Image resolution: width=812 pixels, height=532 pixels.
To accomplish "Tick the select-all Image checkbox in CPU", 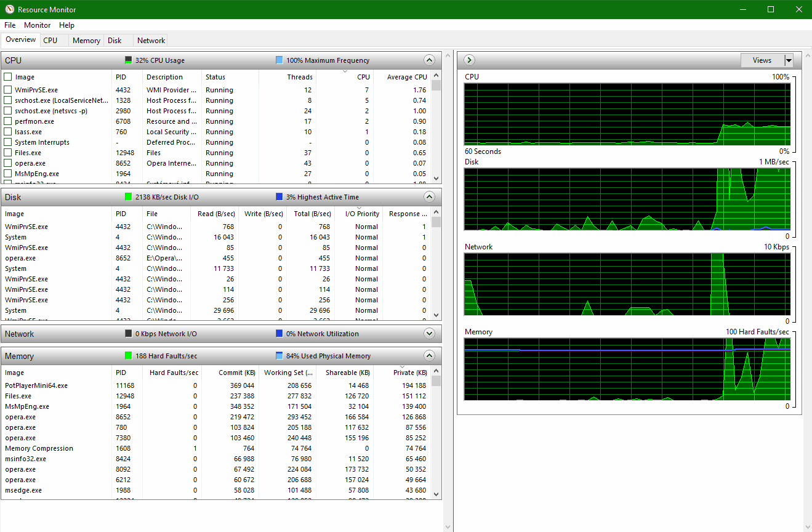I will [x=8, y=77].
